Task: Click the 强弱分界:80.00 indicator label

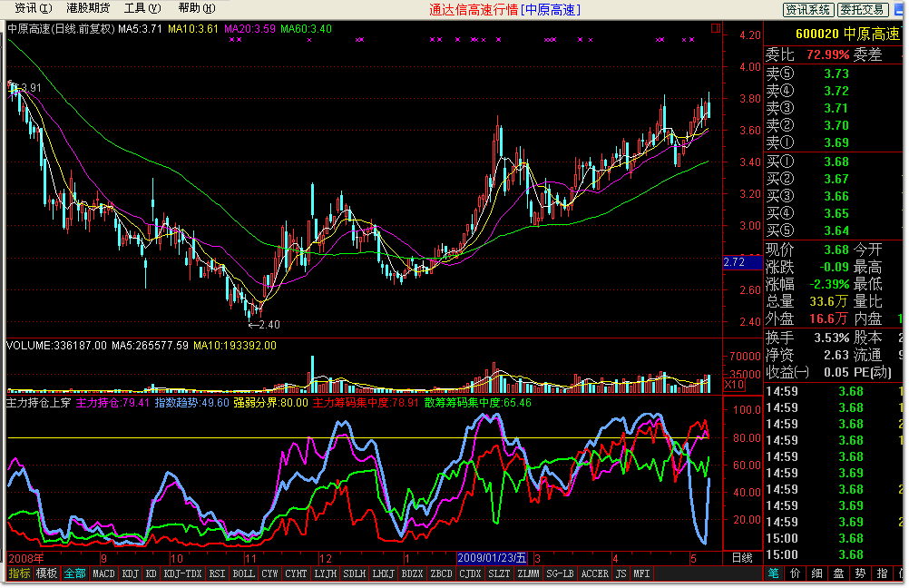Action: [x=270, y=403]
